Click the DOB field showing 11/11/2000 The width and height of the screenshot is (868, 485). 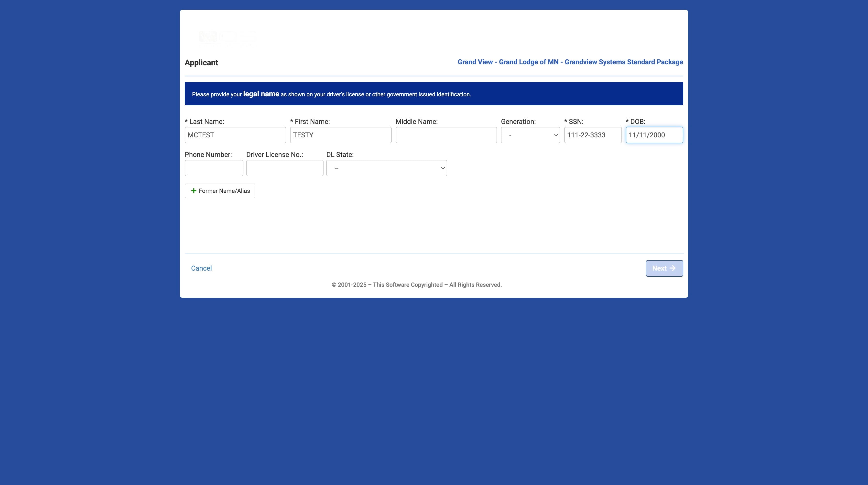pyautogui.click(x=654, y=135)
